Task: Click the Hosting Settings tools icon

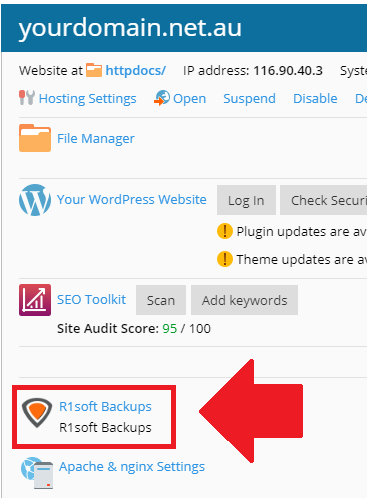Action: (x=27, y=98)
